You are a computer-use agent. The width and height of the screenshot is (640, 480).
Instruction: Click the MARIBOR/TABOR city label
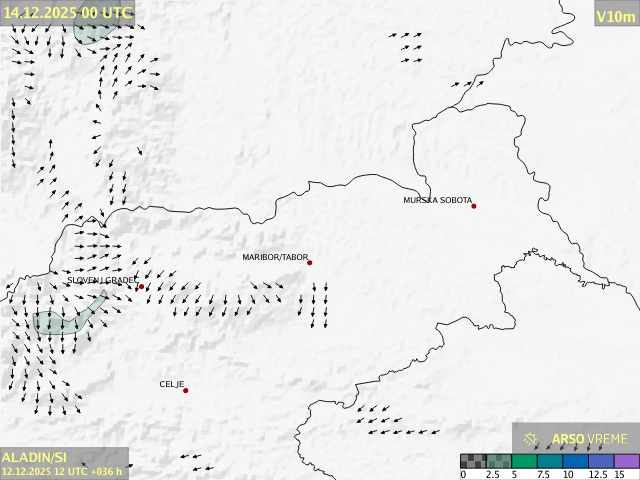275,257
